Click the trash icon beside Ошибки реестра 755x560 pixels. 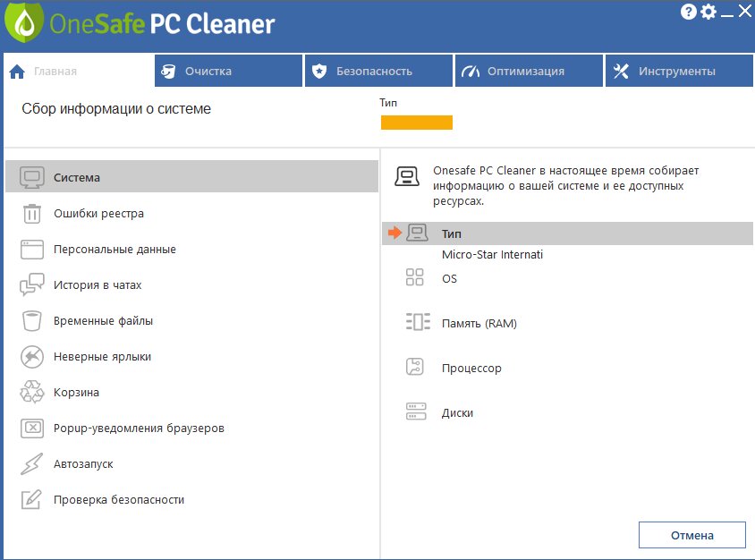tap(32, 213)
